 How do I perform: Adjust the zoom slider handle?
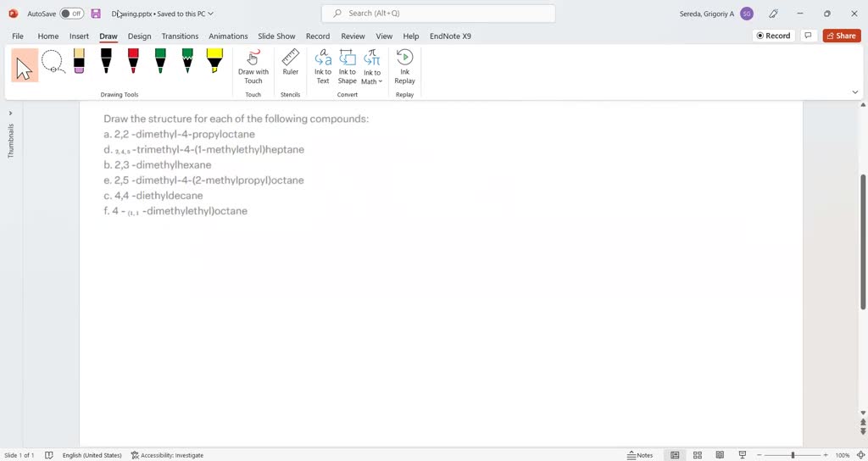(793, 455)
